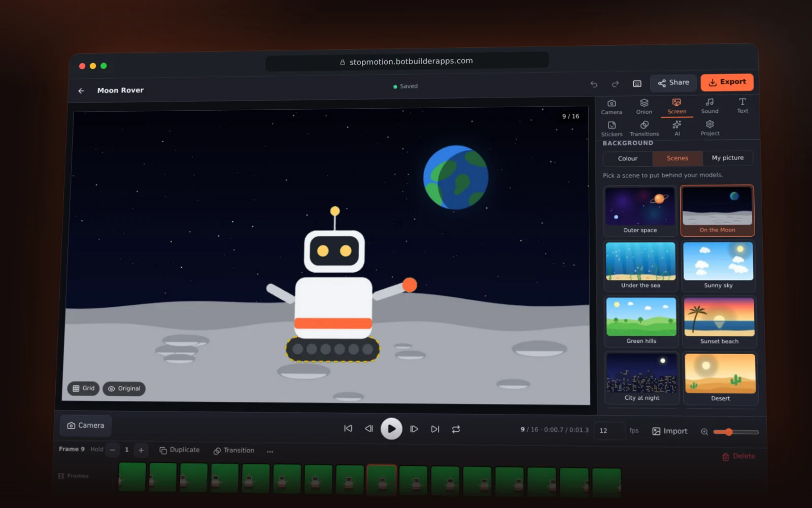Open the AI panel
The image size is (812, 508).
677,128
